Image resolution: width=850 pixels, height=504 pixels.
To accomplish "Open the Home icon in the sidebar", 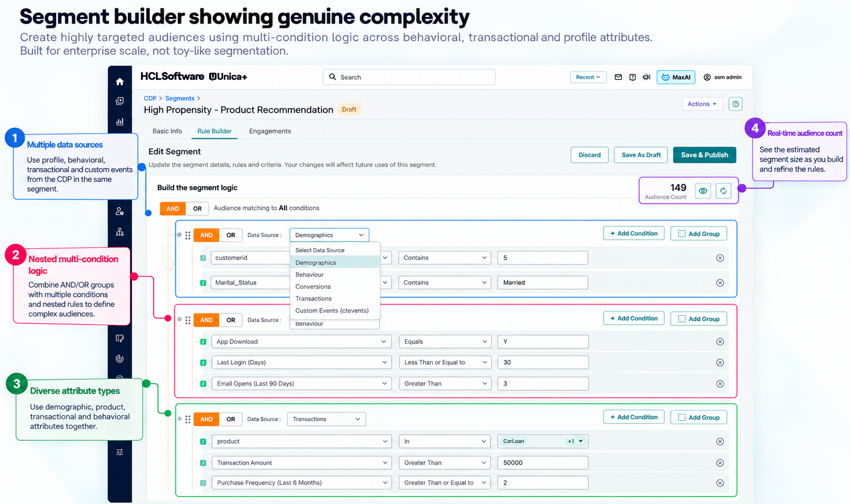I will pyautogui.click(x=120, y=81).
